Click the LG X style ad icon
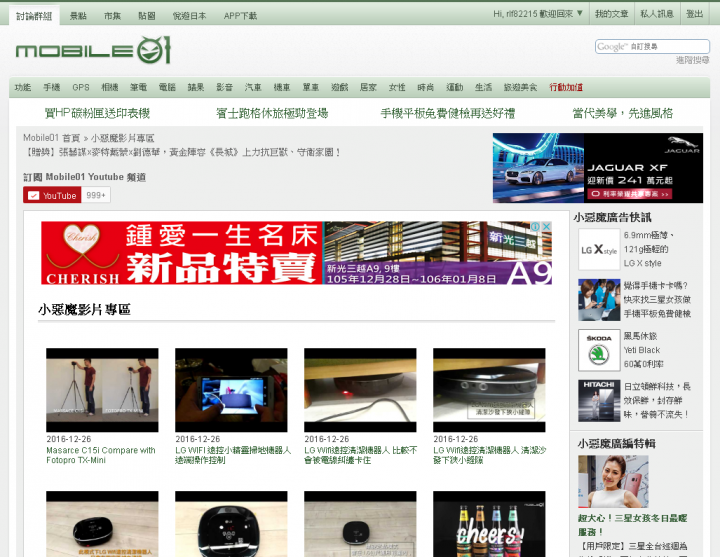720x557 pixels. 599,249
